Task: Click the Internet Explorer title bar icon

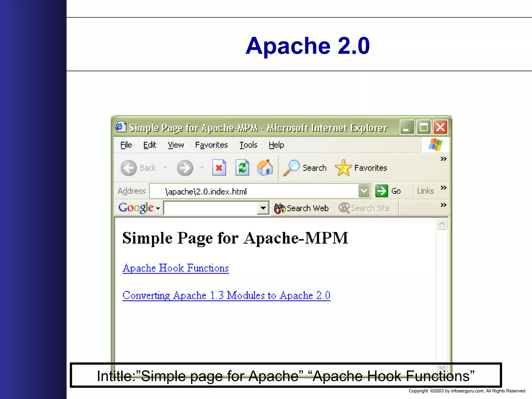Action: 121,127
